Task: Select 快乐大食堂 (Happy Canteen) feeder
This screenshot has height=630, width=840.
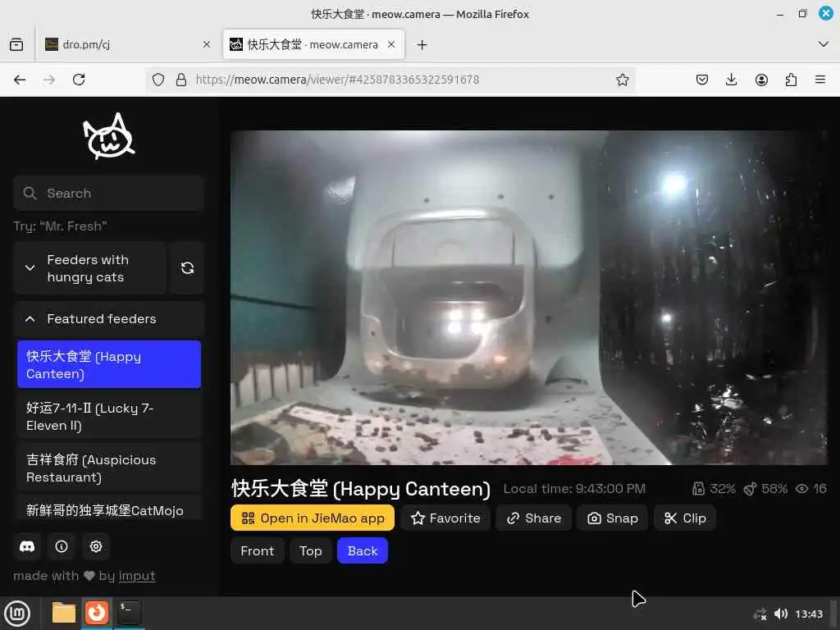Action: tap(109, 364)
